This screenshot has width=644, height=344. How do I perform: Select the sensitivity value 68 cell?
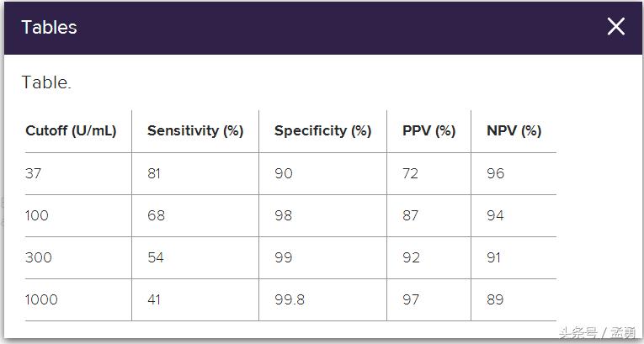pos(156,215)
